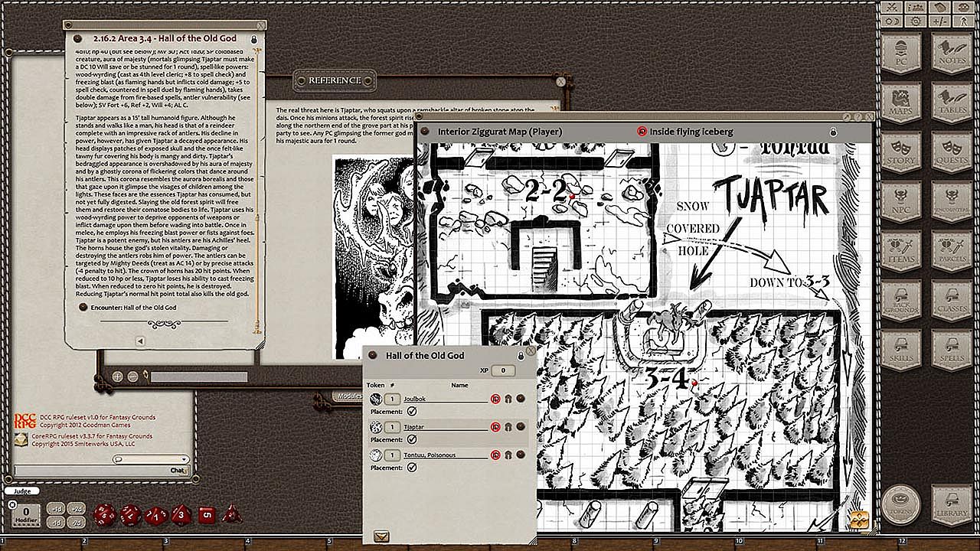The height and width of the screenshot is (551, 980).
Task: Open the Combat Tracker crossed swords icon
Action: 891,8
